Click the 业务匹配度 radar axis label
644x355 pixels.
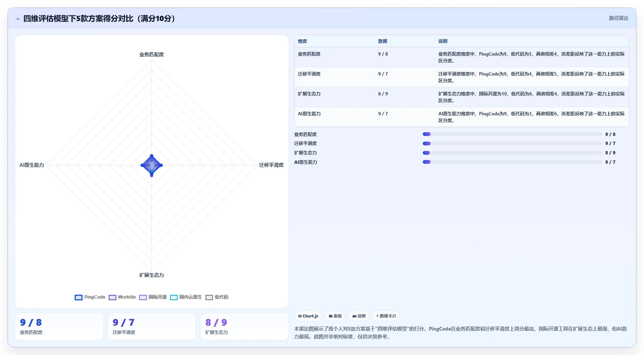point(151,54)
